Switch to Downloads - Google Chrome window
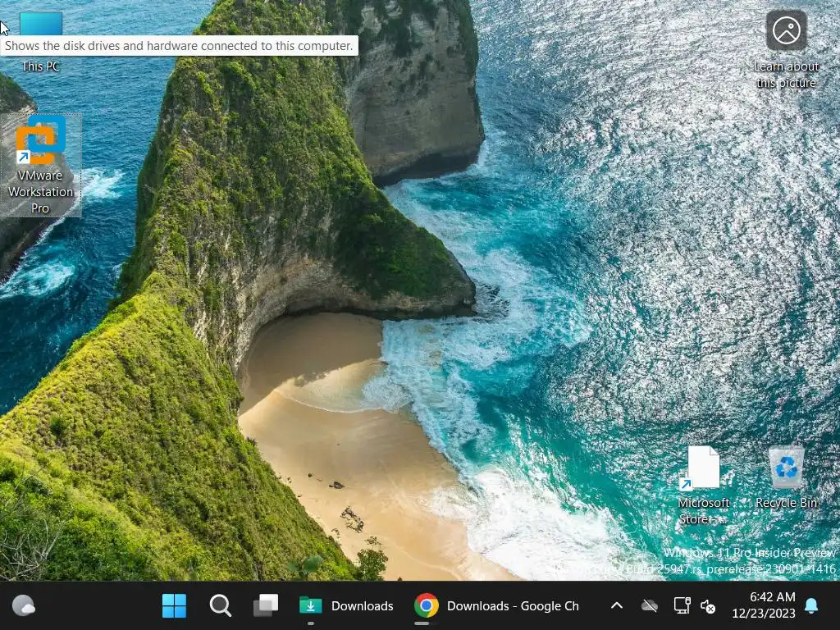This screenshot has height=630, width=840. pyautogui.click(x=496, y=606)
